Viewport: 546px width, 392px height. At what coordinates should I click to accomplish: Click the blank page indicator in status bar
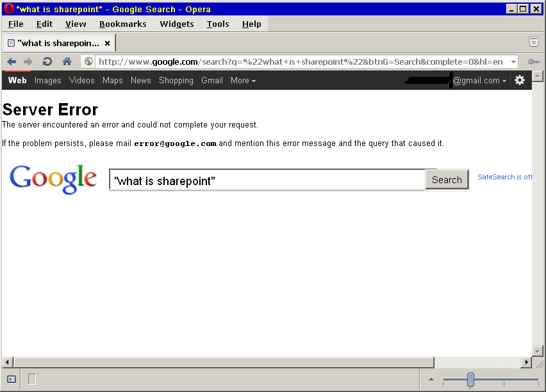coord(31,379)
